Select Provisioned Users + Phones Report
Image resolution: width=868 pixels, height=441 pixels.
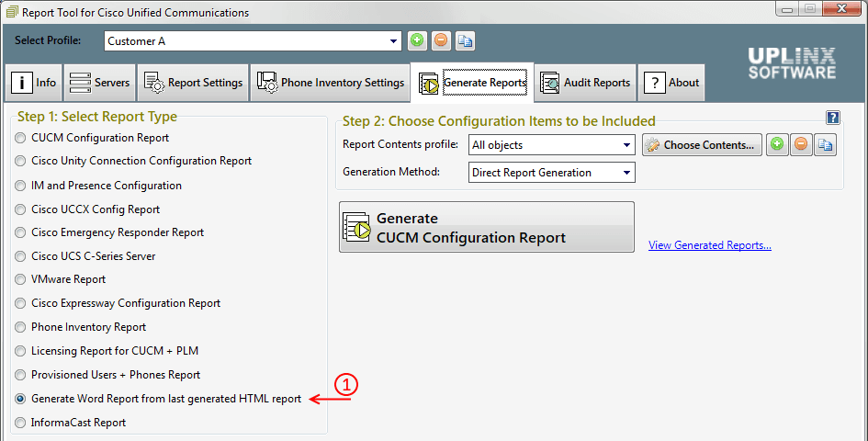[107, 375]
